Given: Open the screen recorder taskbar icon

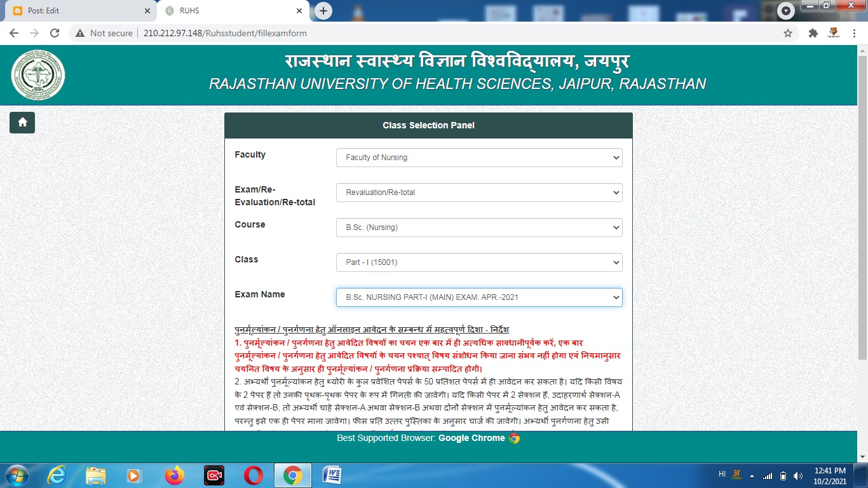Looking at the screenshot, I should click(214, 475).
